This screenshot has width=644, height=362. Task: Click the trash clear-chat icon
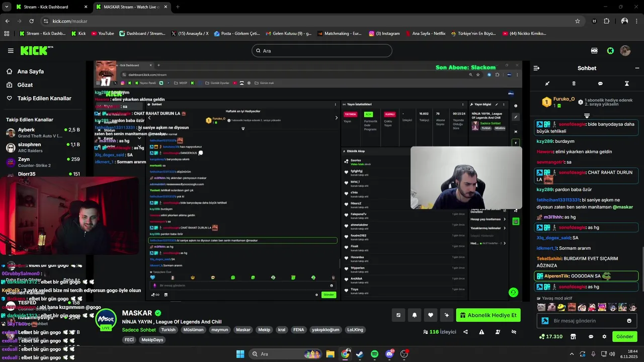click(x=574, y=83)
